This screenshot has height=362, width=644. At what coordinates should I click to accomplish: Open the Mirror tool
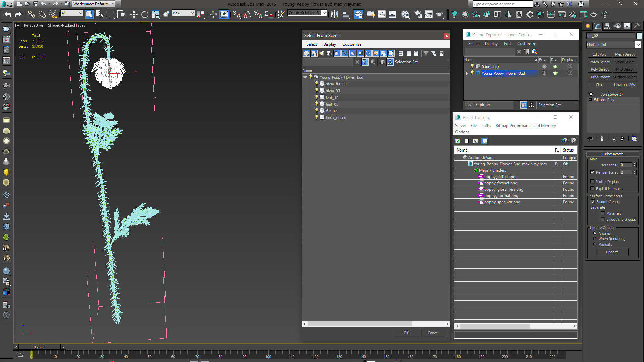pos(334,14)
